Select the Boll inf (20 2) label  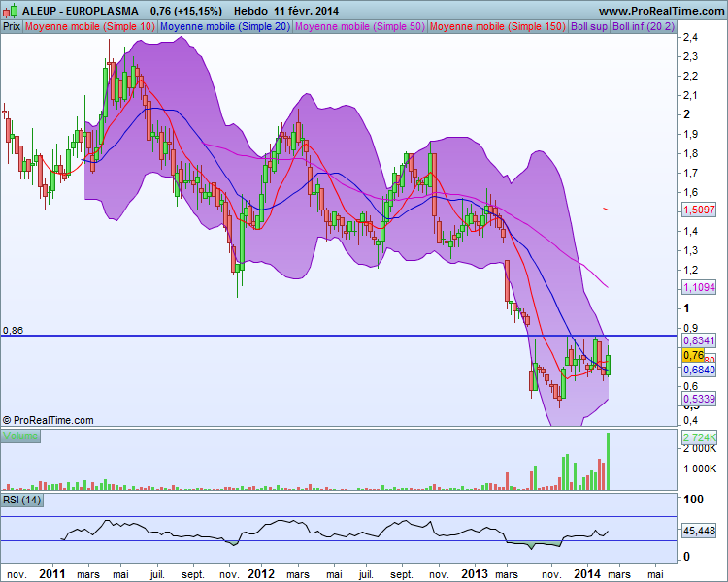[643, 26]
